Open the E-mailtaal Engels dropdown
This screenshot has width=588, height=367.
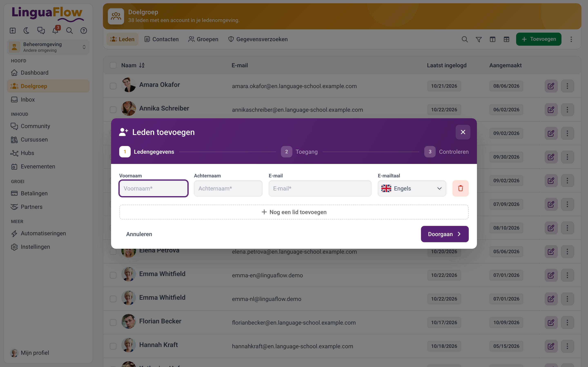(412, 188)
